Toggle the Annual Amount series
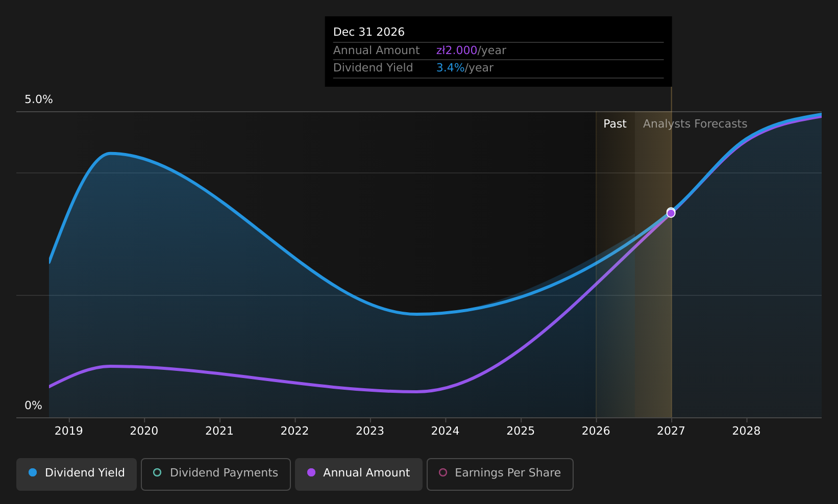 pos(358,474)
